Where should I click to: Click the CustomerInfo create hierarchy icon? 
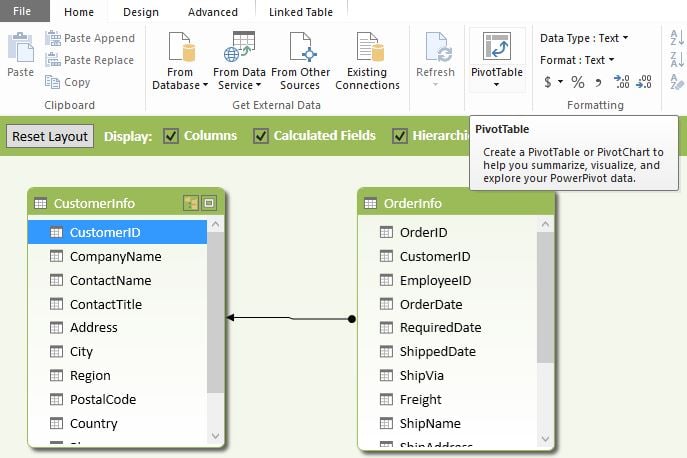pyautogui.click(x=191, y=203)
